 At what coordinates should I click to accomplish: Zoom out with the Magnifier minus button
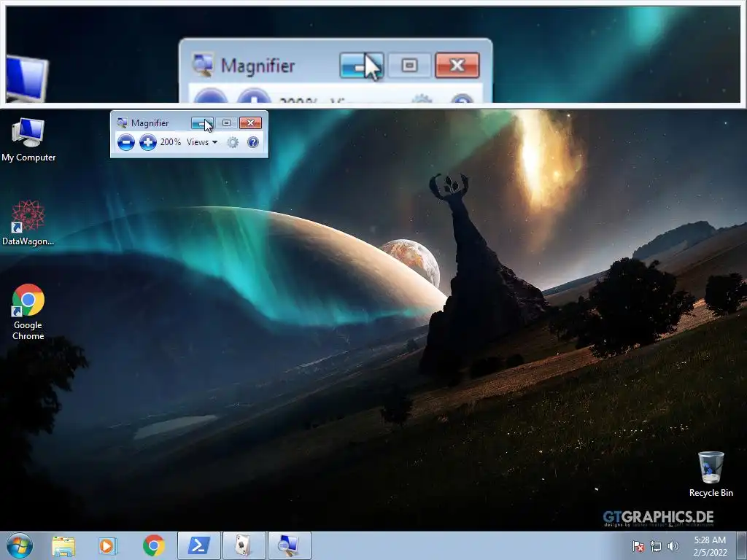125,142
